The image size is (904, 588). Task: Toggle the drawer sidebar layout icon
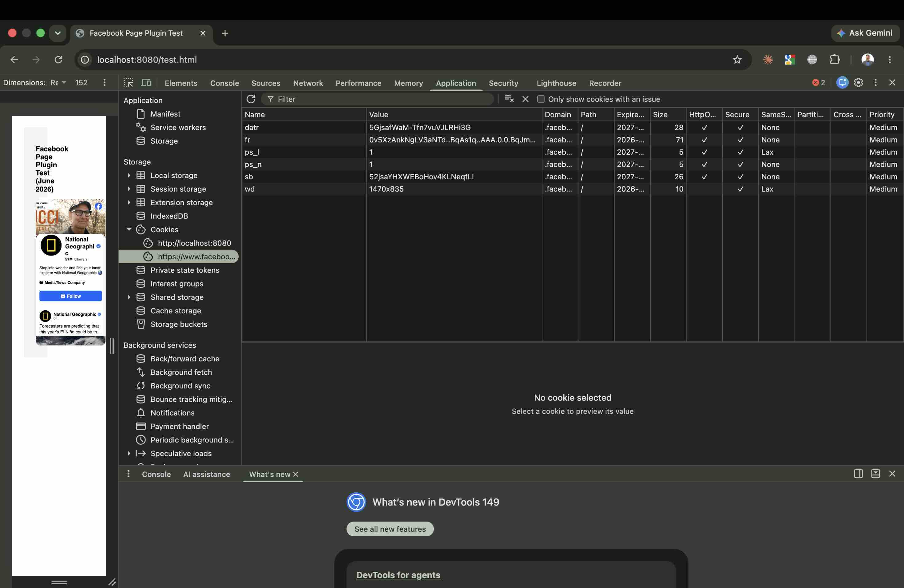tap(858, 474)
